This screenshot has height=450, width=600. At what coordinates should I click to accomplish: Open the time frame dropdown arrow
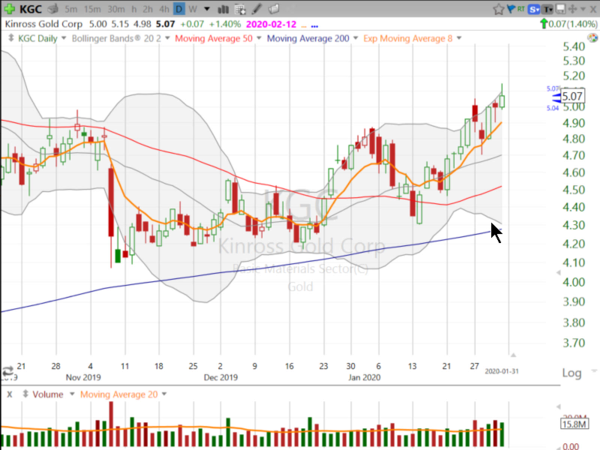tap(207, 9)
